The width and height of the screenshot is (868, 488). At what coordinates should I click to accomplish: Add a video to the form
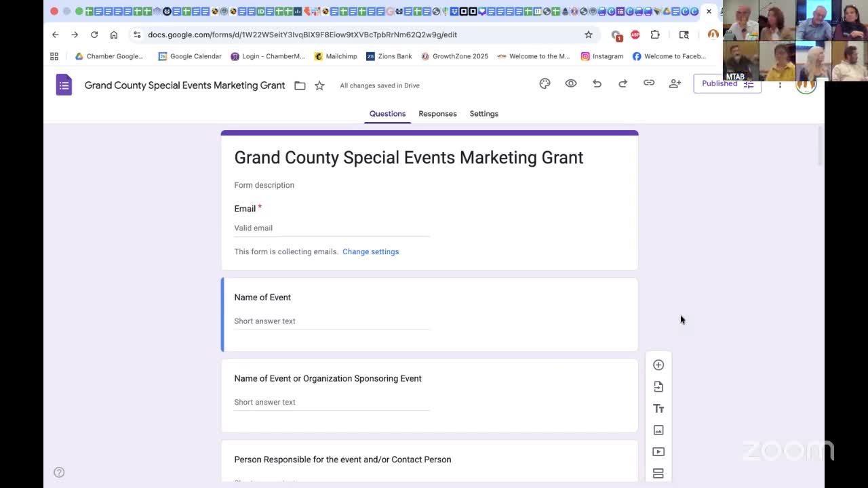[658, 451]
